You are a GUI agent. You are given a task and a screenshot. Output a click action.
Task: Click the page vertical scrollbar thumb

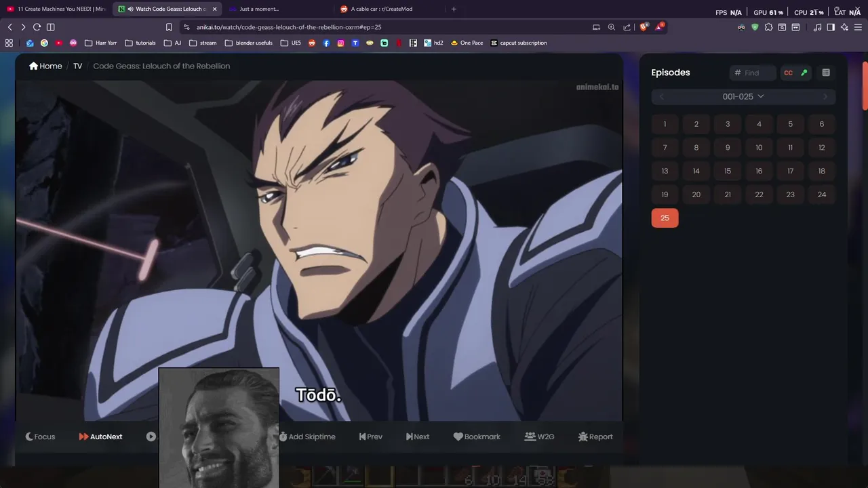tap(865, 85)
